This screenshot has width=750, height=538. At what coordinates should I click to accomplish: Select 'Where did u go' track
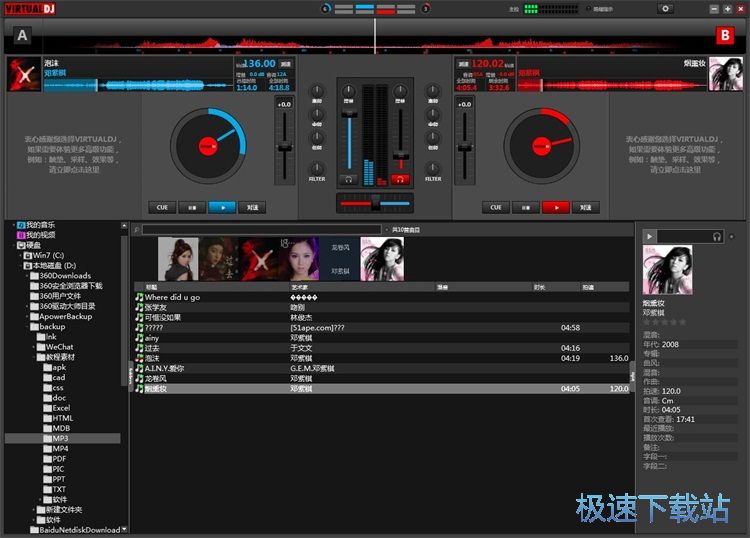tap(381, 297)
